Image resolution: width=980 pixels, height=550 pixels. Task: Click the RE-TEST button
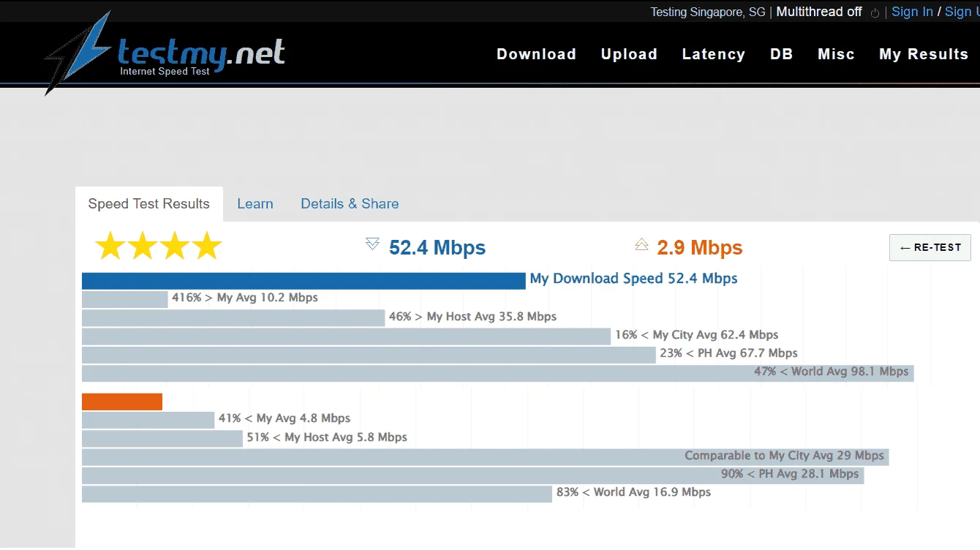coord(930,247)
